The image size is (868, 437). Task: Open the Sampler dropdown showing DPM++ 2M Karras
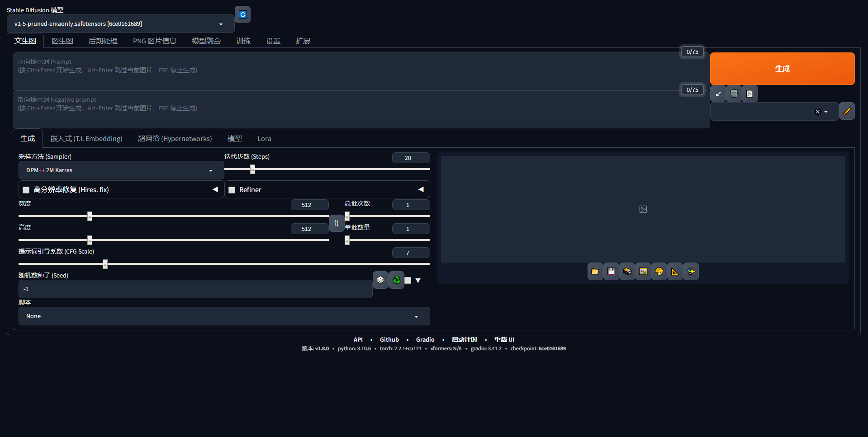(121, 170)
